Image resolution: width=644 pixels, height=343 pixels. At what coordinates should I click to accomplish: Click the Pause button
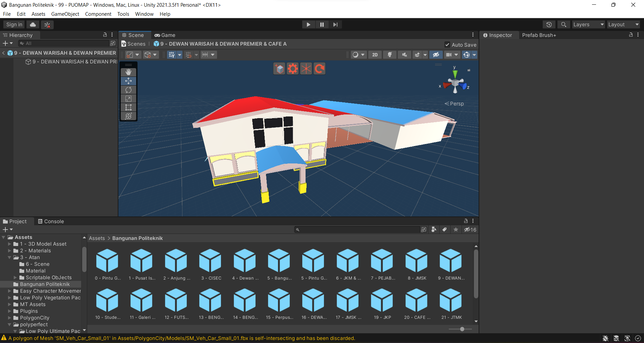322,24
